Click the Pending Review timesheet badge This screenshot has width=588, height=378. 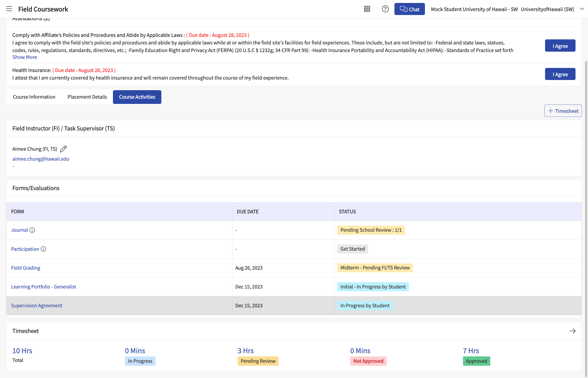[x=258, y=361]
